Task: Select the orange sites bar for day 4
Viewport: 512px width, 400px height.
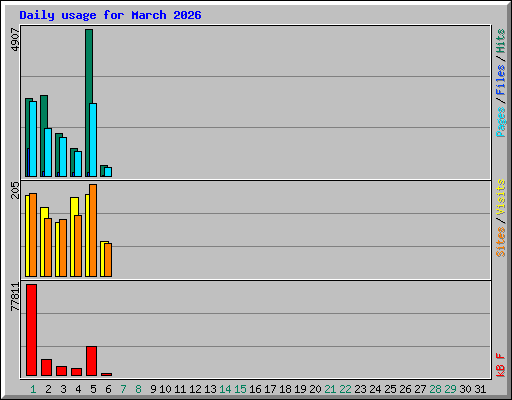Action: click(x=78, y=246)
